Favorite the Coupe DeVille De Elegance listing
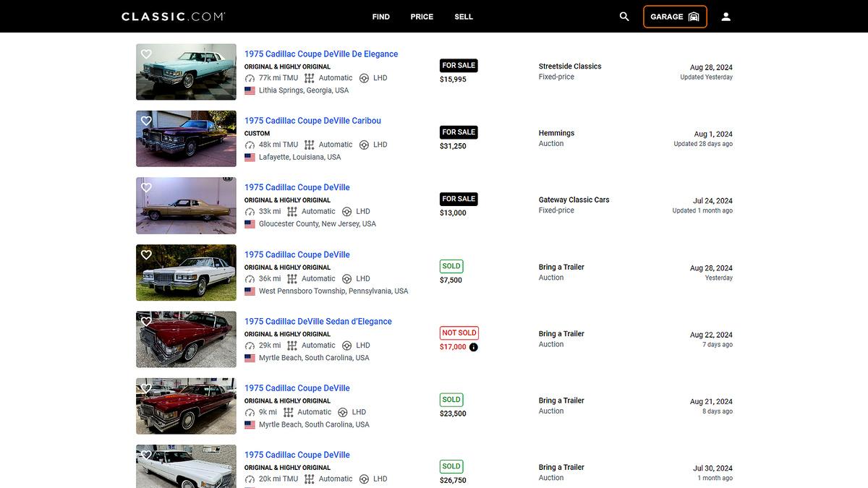The image size is (868, 488). pos(146,54)
